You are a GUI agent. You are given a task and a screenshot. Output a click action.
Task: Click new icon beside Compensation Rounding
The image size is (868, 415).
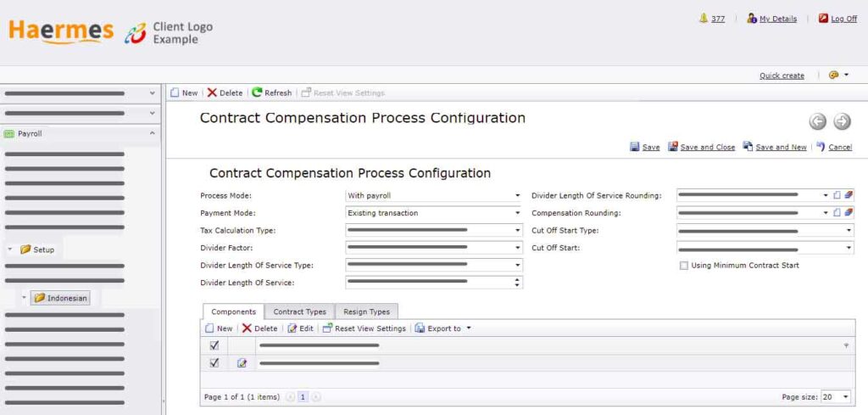click(837, 213)
